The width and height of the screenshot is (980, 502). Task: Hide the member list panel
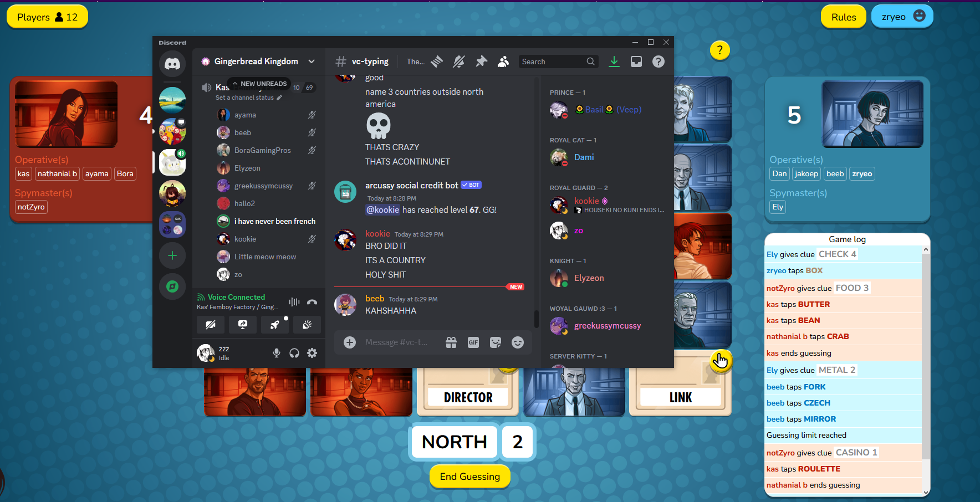(x=503, y=62)
